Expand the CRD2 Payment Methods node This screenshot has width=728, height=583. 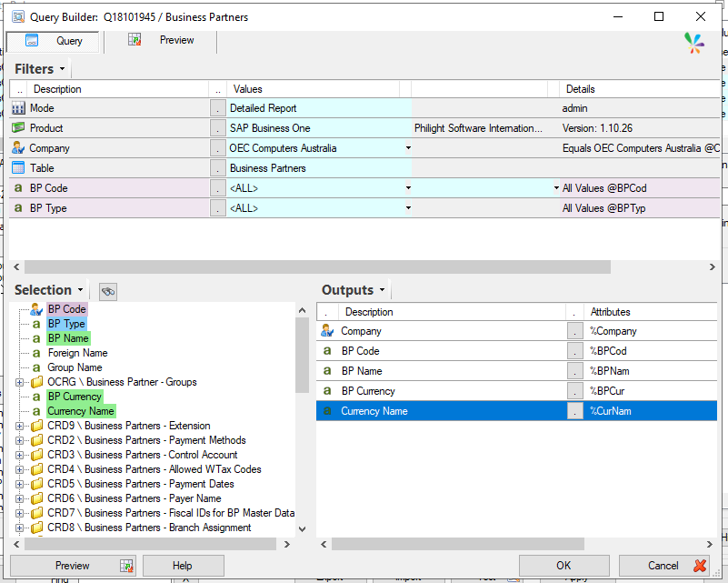[x=19, y=440]
